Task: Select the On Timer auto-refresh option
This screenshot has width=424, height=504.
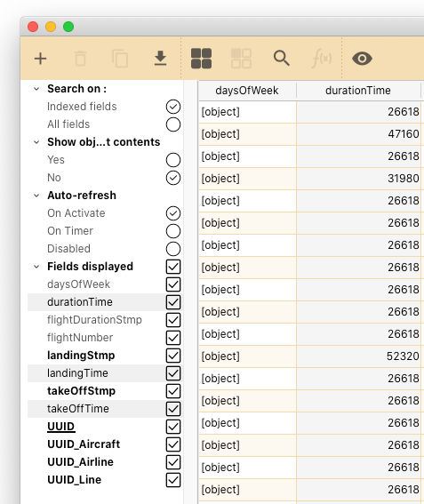Action: click(173, 231)
